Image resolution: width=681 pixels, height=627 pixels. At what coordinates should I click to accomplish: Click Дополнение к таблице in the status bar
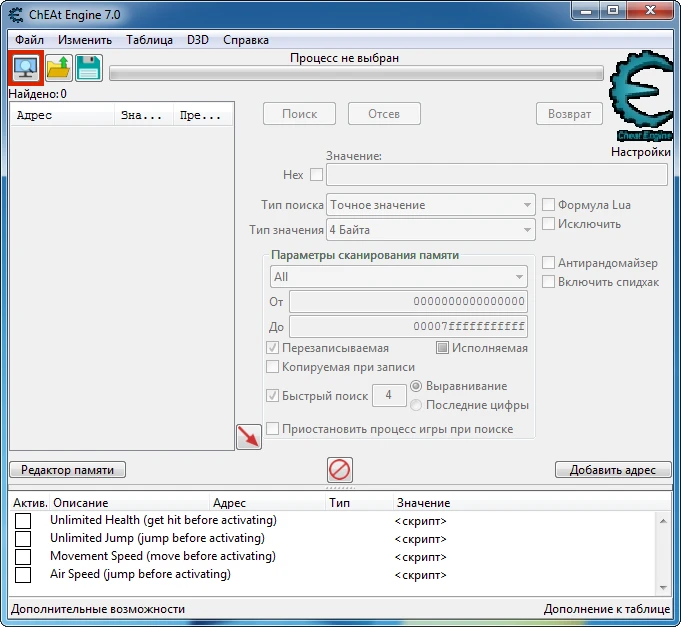coord(607,609)
